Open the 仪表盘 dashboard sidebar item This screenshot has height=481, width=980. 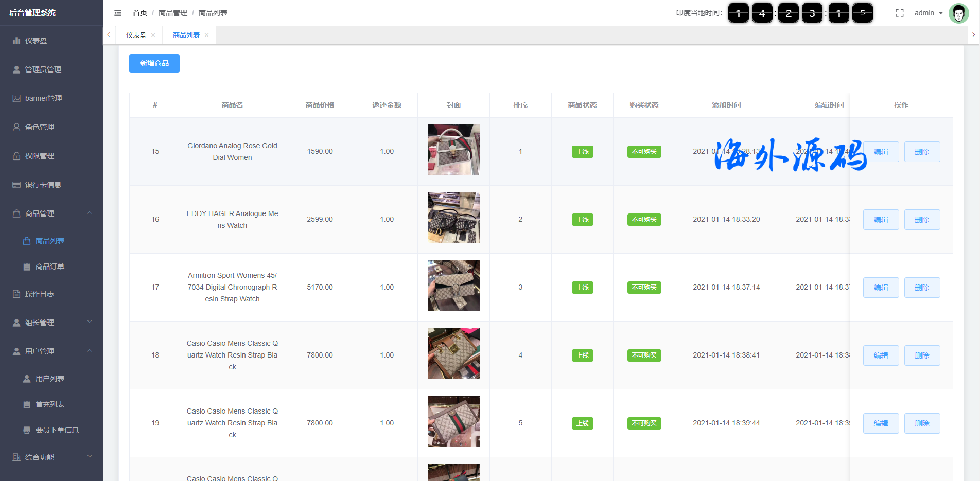(x=36, y=41)
